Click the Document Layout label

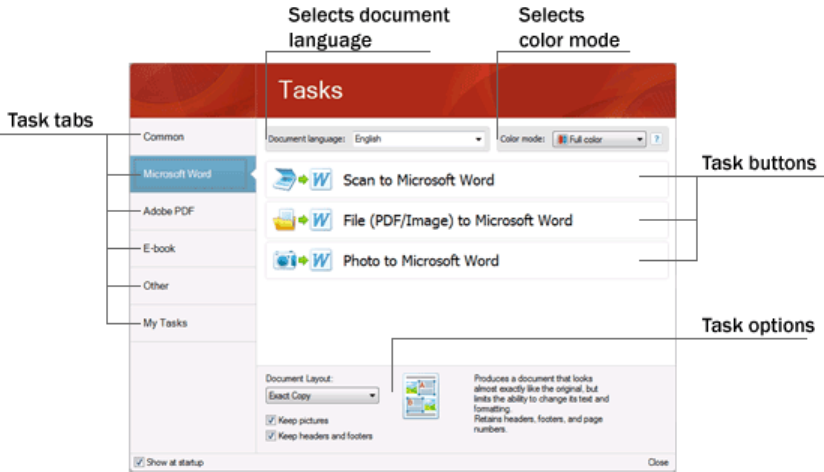tap(299, 378)
